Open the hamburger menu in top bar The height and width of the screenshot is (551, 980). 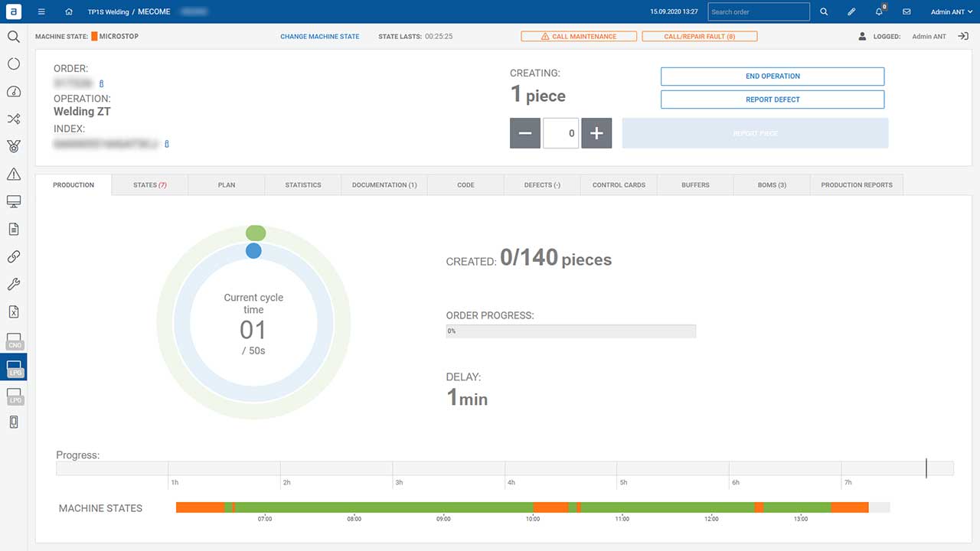coord(41,11)
